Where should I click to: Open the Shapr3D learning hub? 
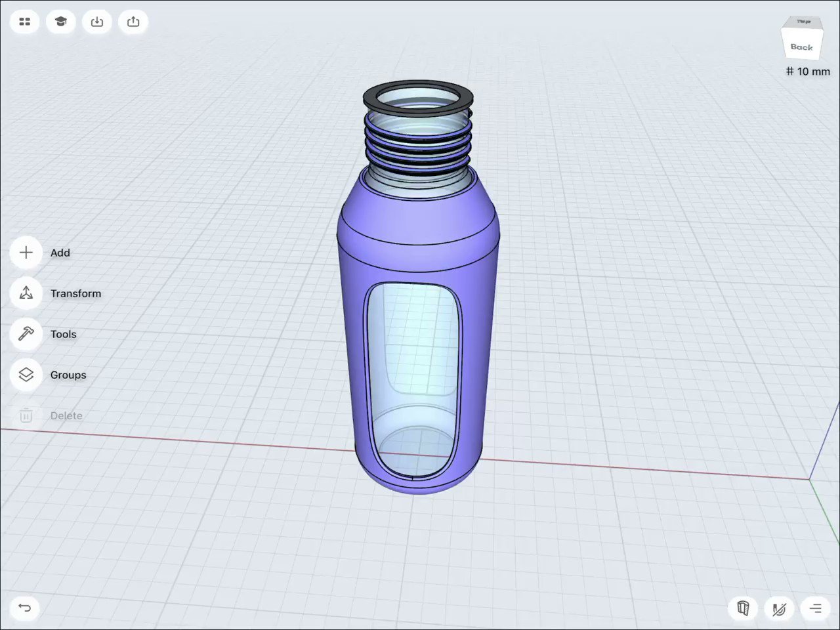61,22
